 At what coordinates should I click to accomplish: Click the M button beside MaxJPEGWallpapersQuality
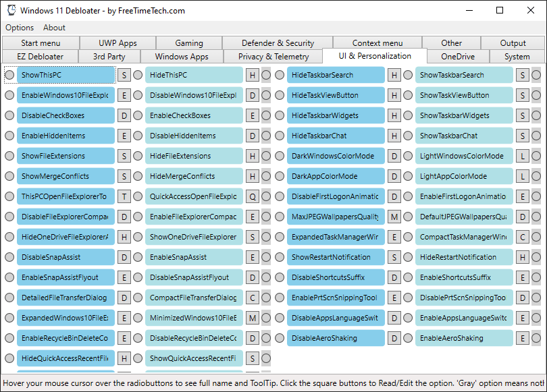point(394,217)
